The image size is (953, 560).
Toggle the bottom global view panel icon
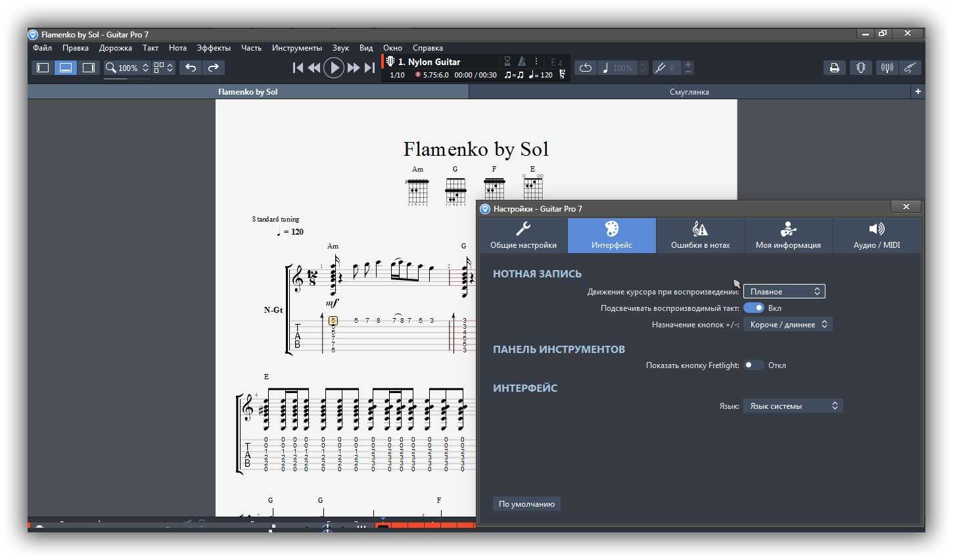point(66,68)
